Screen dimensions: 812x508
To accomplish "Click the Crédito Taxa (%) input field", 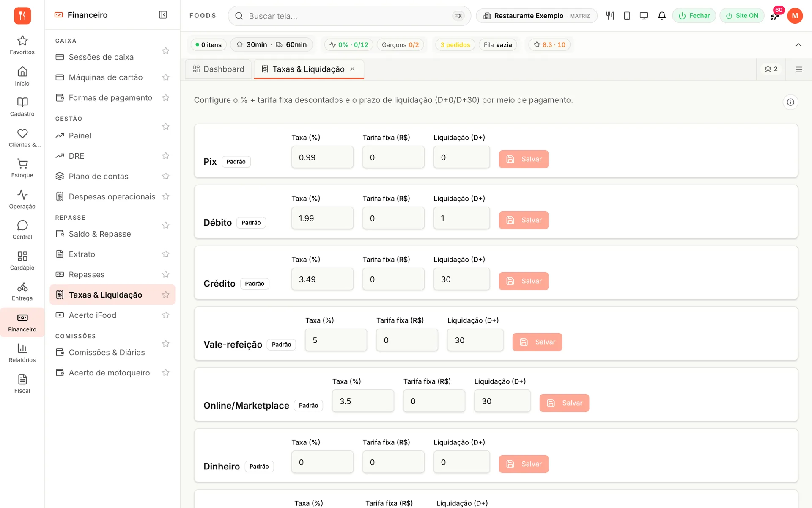I will pos(322,279).
